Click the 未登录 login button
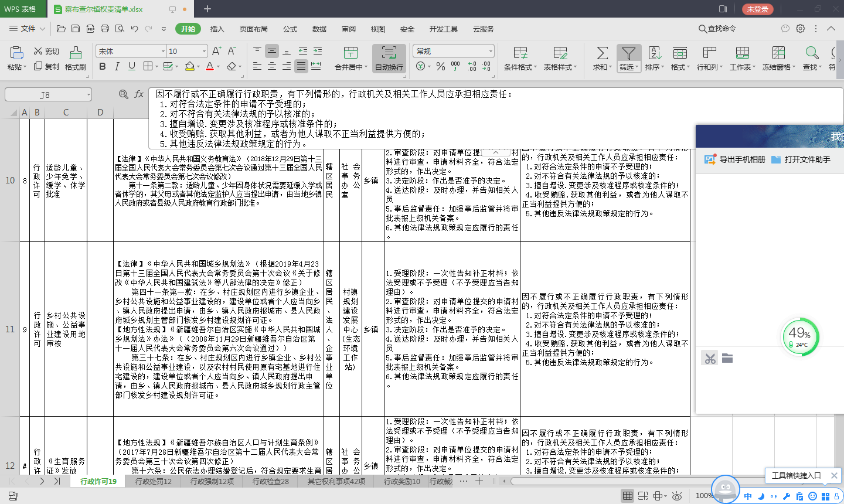844x504 pixels. pos(758,9)
